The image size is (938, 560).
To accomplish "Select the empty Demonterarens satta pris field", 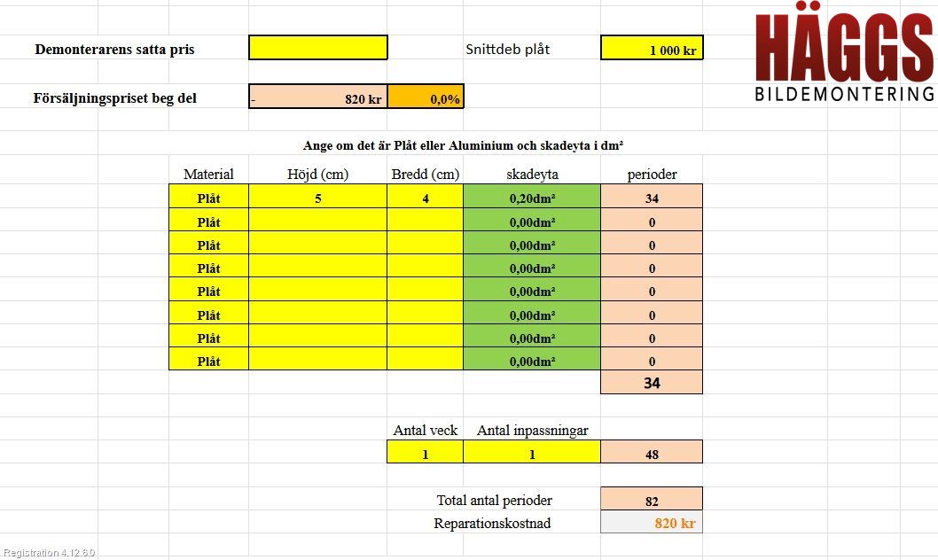I will pos(318,48).
